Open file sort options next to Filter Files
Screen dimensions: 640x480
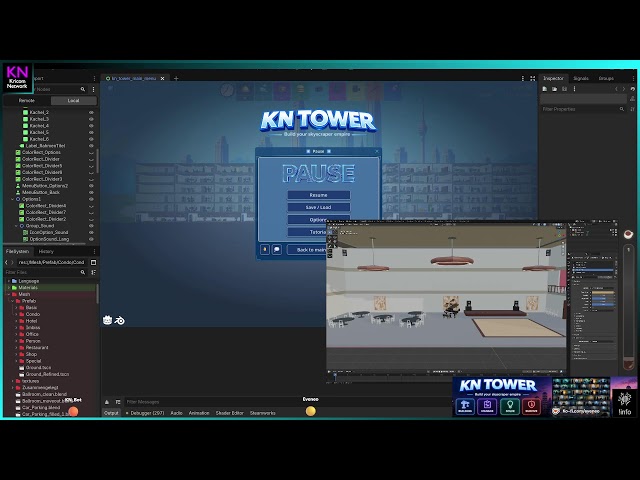[x=93, y=272]
